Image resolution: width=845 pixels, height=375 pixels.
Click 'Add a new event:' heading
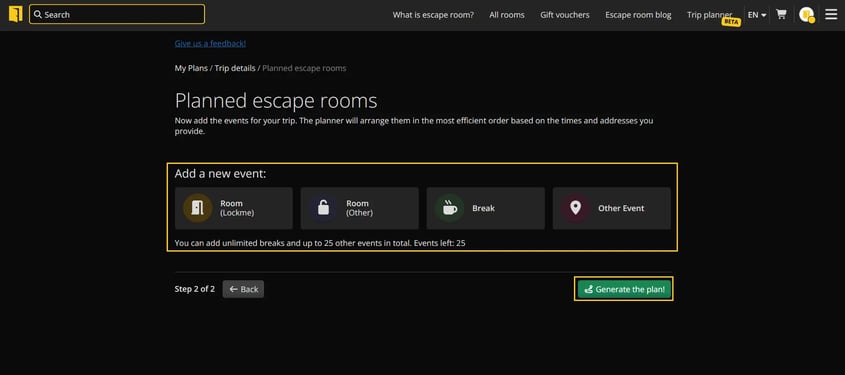[220, 174]
